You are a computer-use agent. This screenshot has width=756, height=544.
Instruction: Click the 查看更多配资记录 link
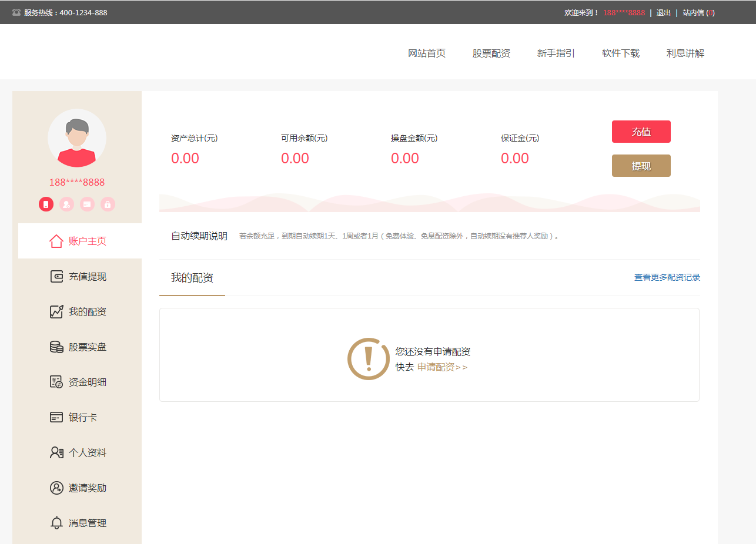(x=666, y=277)
